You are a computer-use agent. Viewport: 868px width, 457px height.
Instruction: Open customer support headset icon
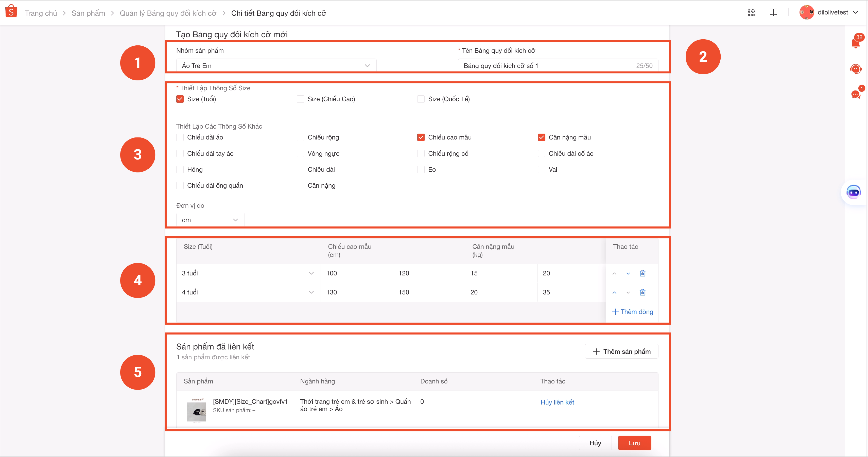856,69
